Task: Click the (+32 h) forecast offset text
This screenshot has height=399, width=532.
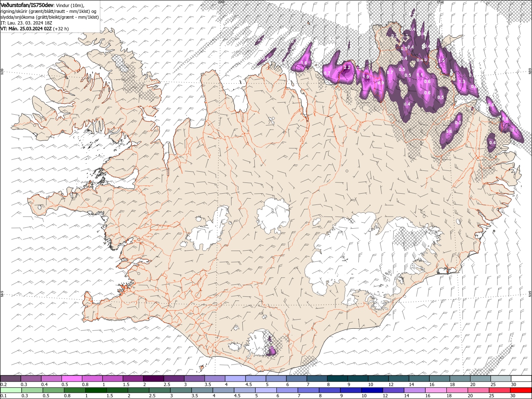Action: tap(61, 29)
